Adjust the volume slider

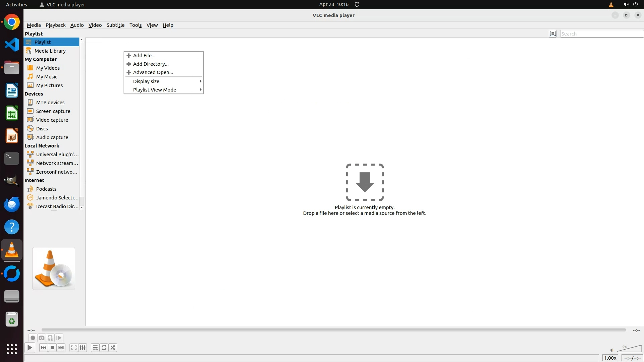(x=630, y=349)
